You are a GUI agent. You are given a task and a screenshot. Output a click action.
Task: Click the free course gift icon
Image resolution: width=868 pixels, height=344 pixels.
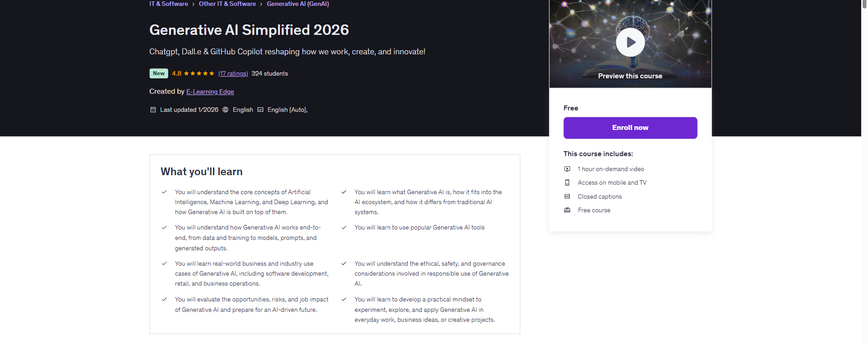point(567,210)
